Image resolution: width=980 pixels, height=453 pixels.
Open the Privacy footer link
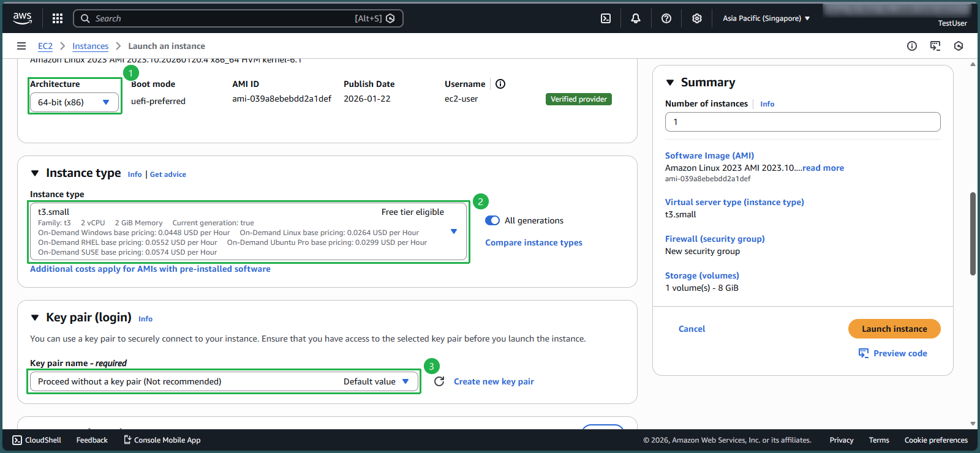click(842, 440)
